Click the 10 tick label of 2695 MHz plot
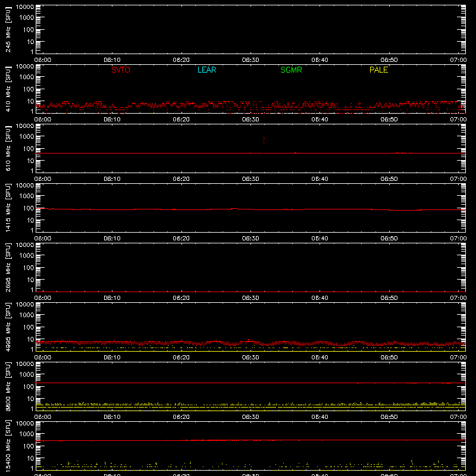Viewport: 476px width, 476px height. 30,280
